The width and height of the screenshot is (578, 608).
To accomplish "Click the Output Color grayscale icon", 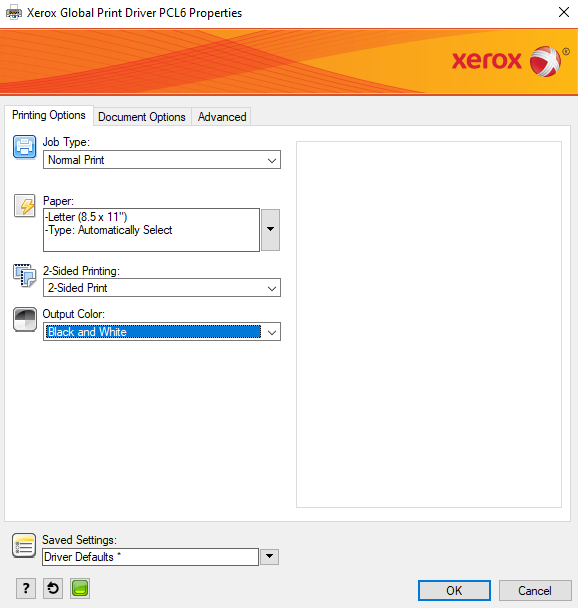I will (x=25, y=320).
